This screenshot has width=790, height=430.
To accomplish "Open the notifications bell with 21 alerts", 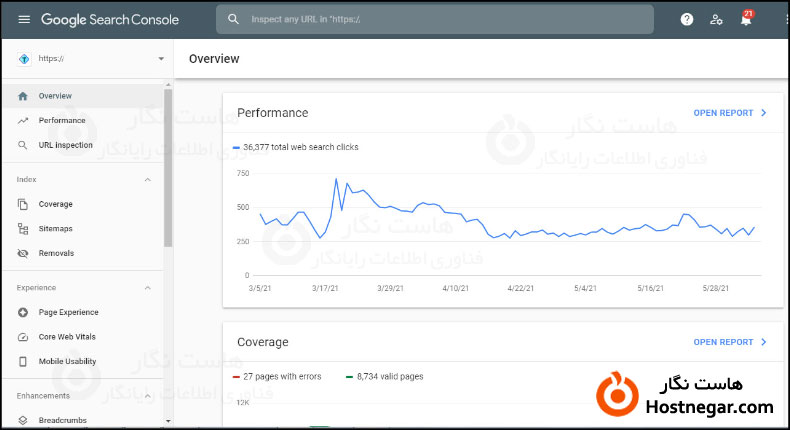I will pos(745,19).
